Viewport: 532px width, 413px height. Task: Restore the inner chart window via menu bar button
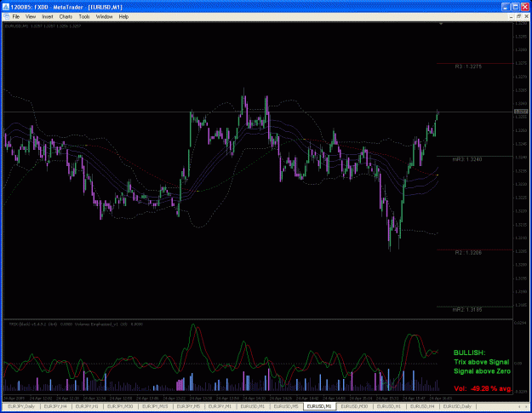[x=518, y=17]
